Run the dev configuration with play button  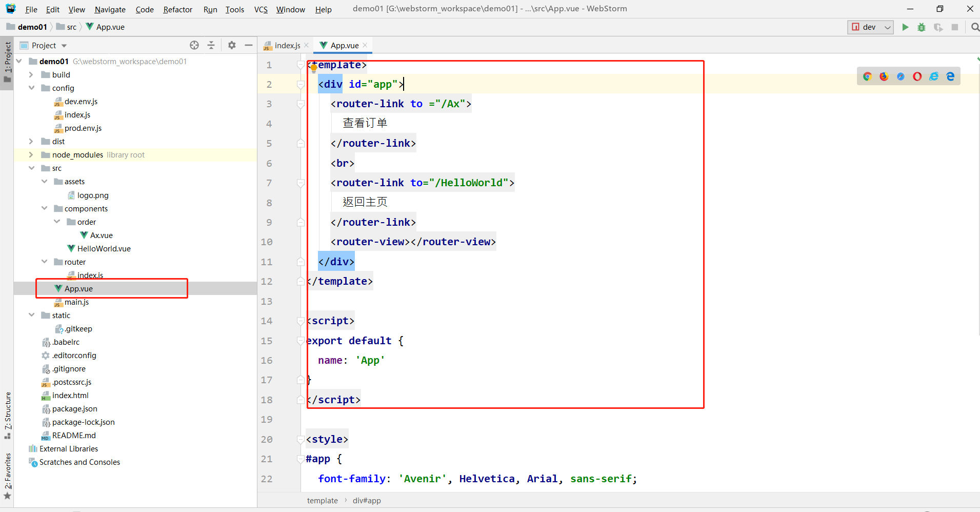tap(905, 27)
